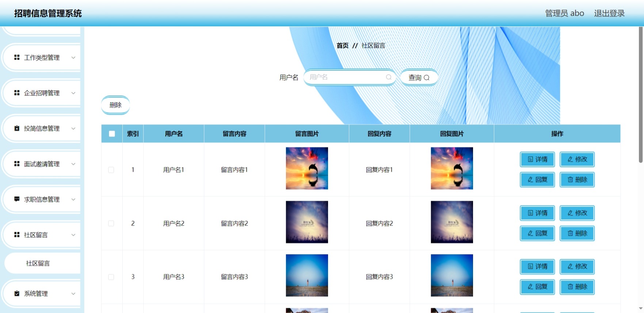Expand 企业招聘管理 menu chevron
The height and width of the screenshot is (313, 644).
73,93
